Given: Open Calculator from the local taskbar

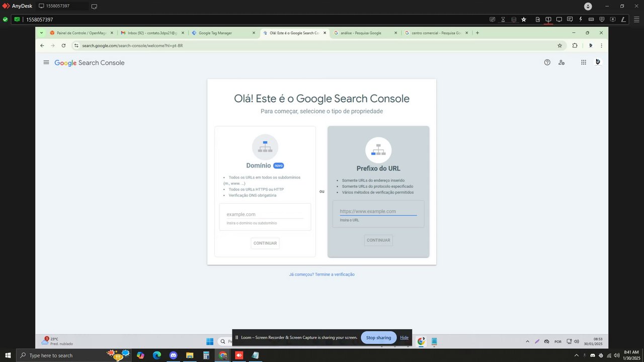Looking at the screenshot, I should tap(206, 355).
